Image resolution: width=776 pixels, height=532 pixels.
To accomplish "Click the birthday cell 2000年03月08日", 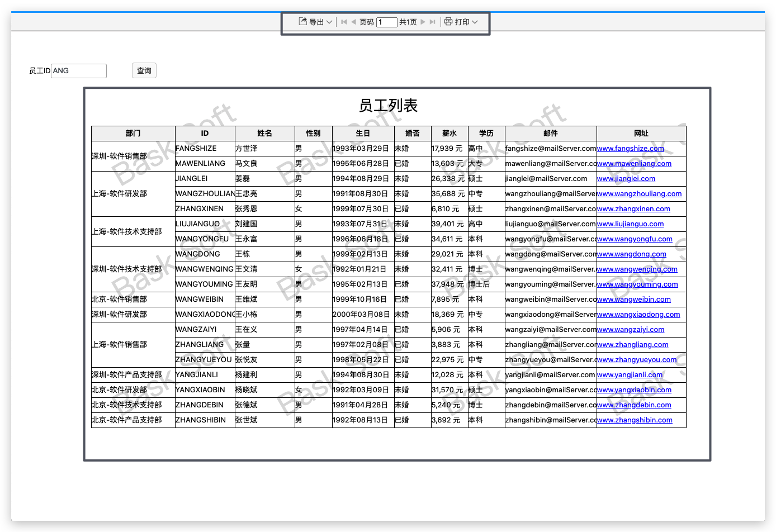I will pos(363,315).
